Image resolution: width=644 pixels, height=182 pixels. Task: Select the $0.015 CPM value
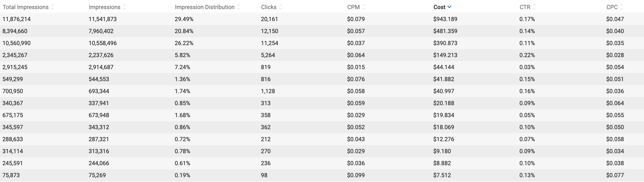(356, 67)
